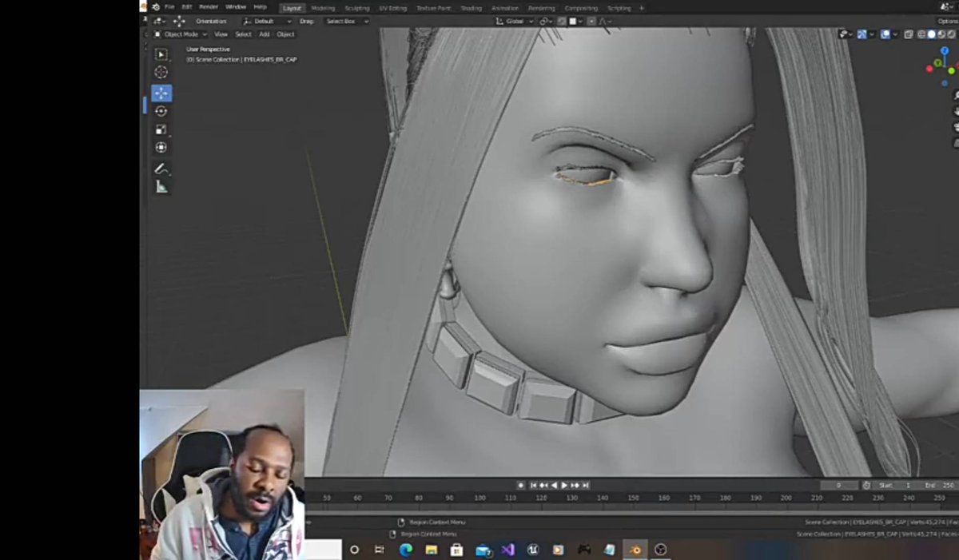Pick the Measure tool
This screenshot has width=959, height=560.
[161, 187]
